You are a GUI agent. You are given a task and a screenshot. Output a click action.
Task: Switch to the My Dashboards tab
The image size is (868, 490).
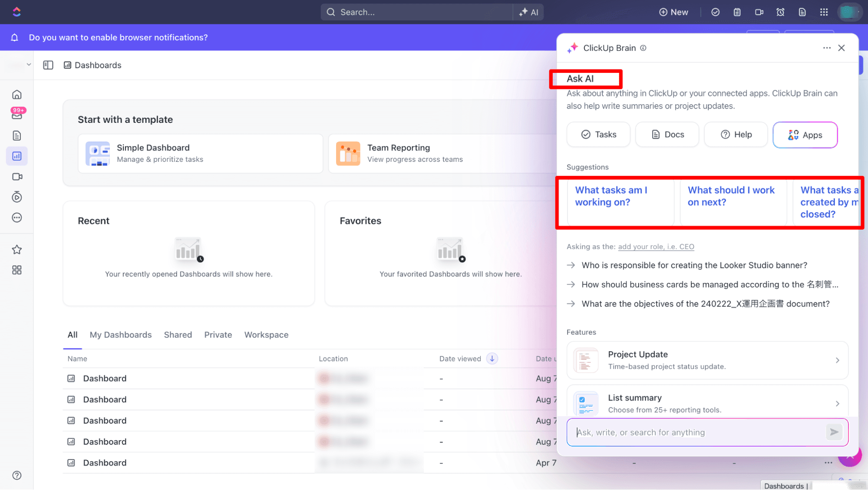pyautogui.click(x=121, y=335)
